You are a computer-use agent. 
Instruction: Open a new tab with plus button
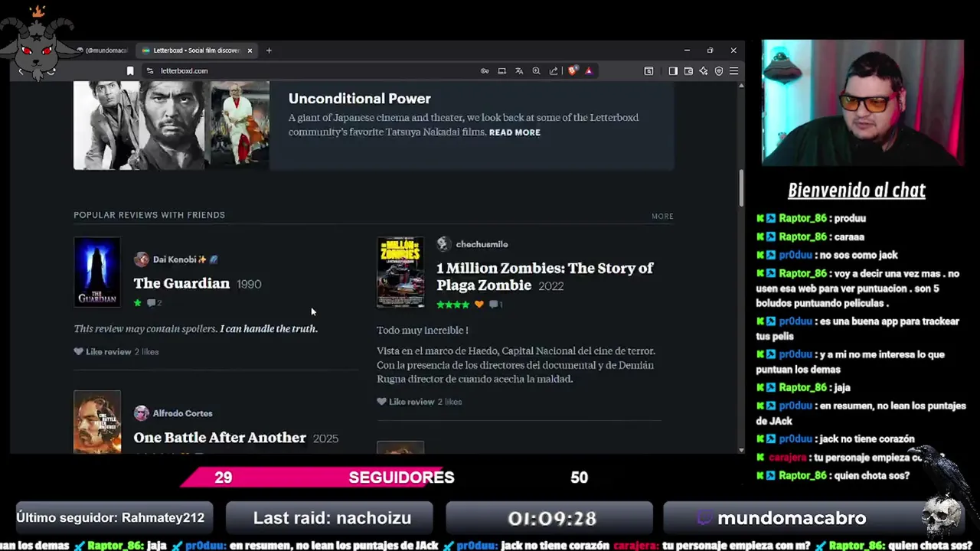tap(269, 51)
